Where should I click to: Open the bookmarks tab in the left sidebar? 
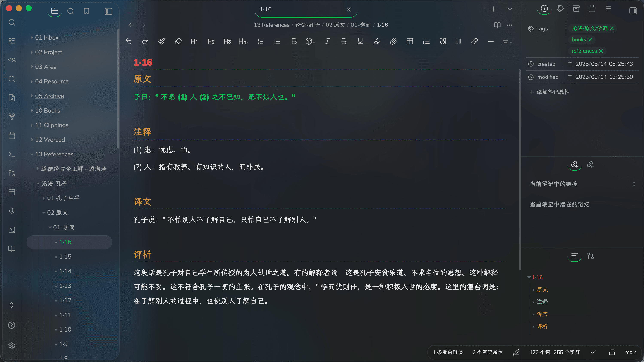point(87,11)
